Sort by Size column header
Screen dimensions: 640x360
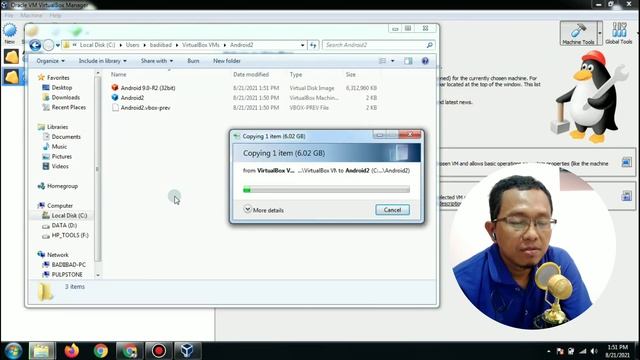351,74
